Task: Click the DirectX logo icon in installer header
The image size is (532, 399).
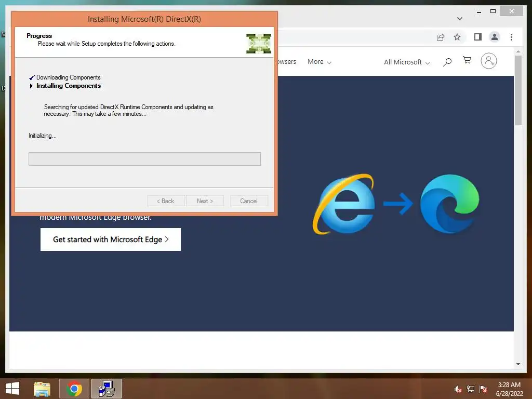Action: [x=259, y=44]
